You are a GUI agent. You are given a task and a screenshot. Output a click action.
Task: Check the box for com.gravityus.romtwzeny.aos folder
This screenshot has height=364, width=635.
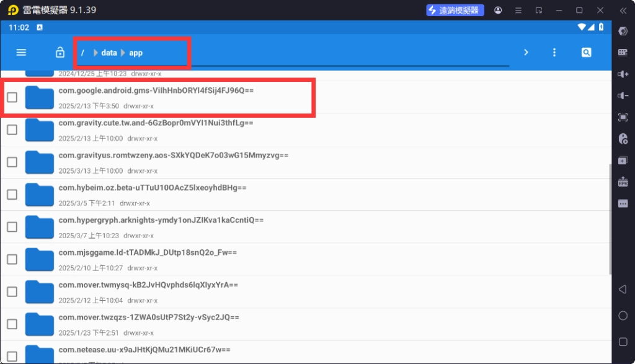12,162
